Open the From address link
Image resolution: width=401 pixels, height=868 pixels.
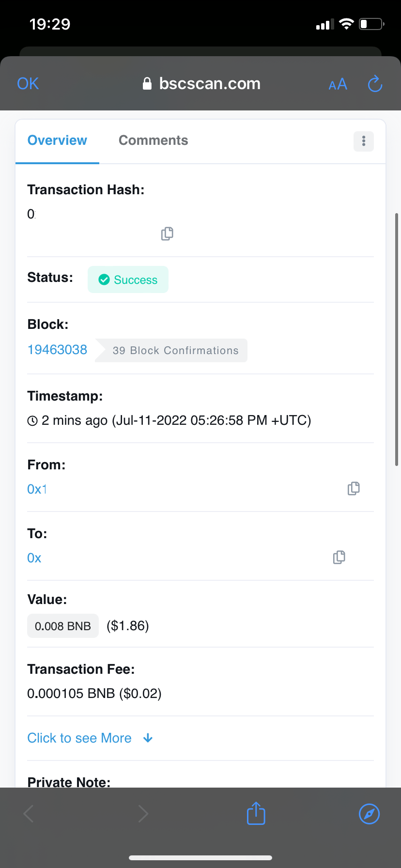[x=37, y=489]
